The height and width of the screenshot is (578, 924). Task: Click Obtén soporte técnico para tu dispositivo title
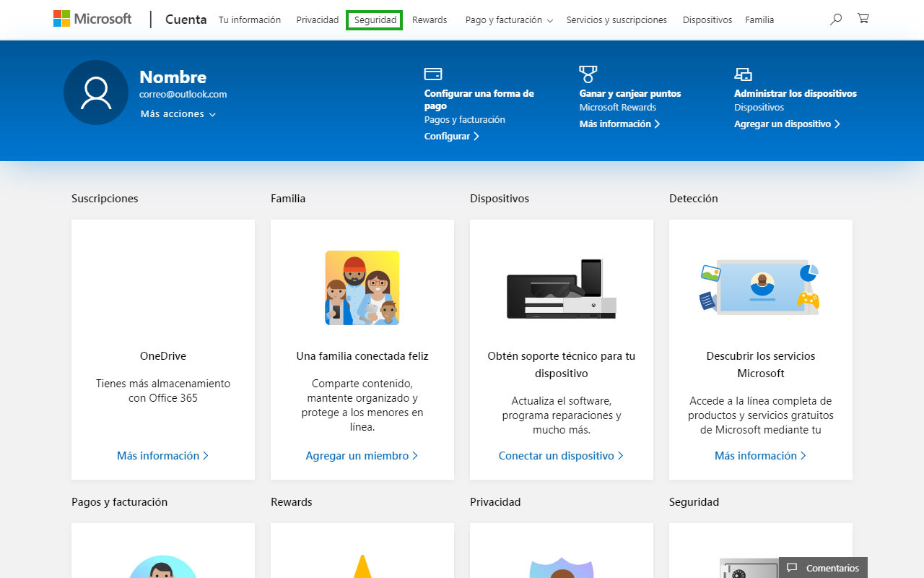[562, 365]
